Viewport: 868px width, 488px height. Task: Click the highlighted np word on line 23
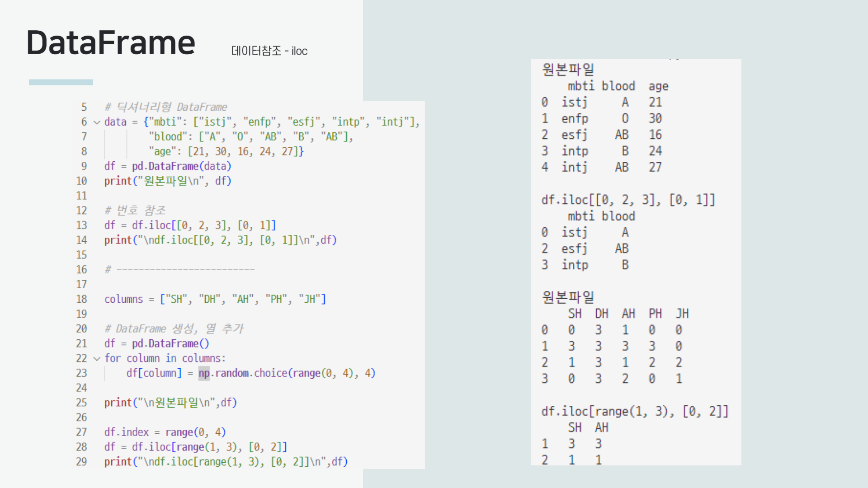pyautogui.click(x=204, y=373)
